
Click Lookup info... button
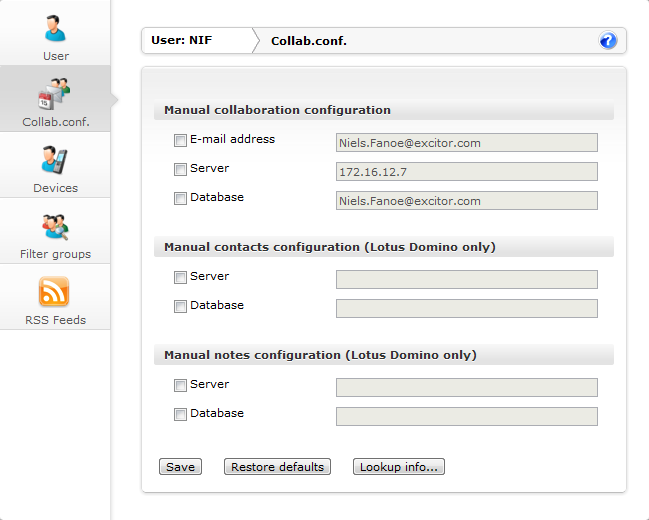coord(399,467)
